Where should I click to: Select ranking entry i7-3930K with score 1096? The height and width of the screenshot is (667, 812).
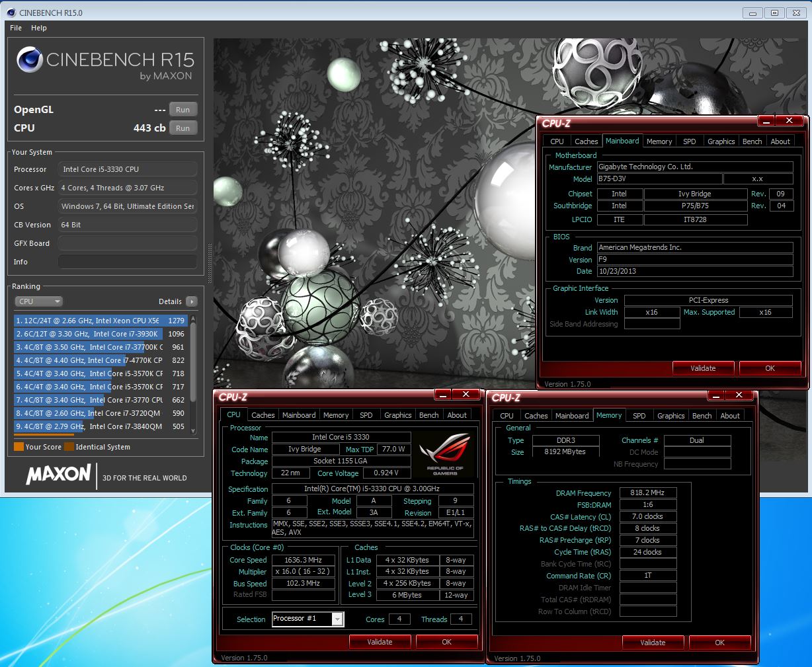pos(101,334)
